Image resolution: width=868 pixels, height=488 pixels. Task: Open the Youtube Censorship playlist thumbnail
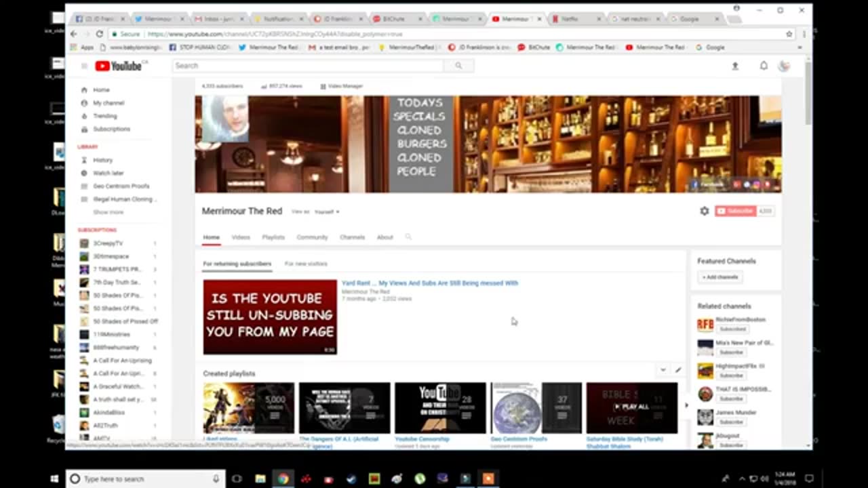pyautogui.click(x=440, y=408)
